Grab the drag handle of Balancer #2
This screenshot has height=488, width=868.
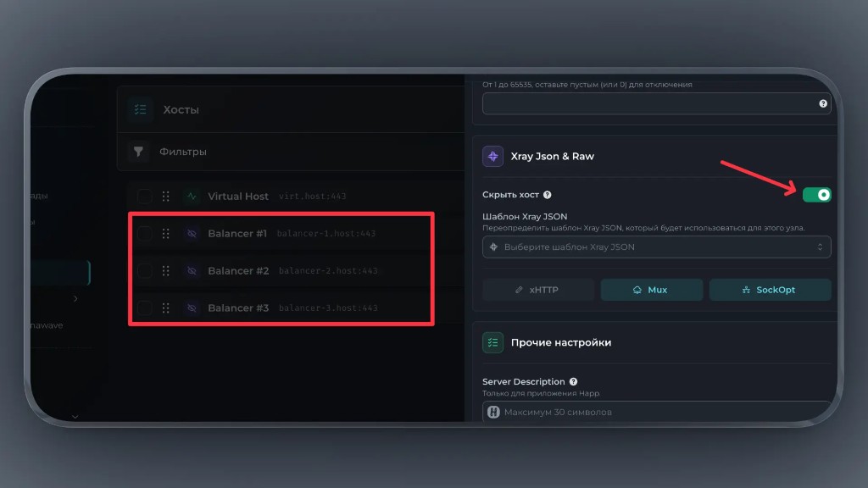click(x=166, y=270)
